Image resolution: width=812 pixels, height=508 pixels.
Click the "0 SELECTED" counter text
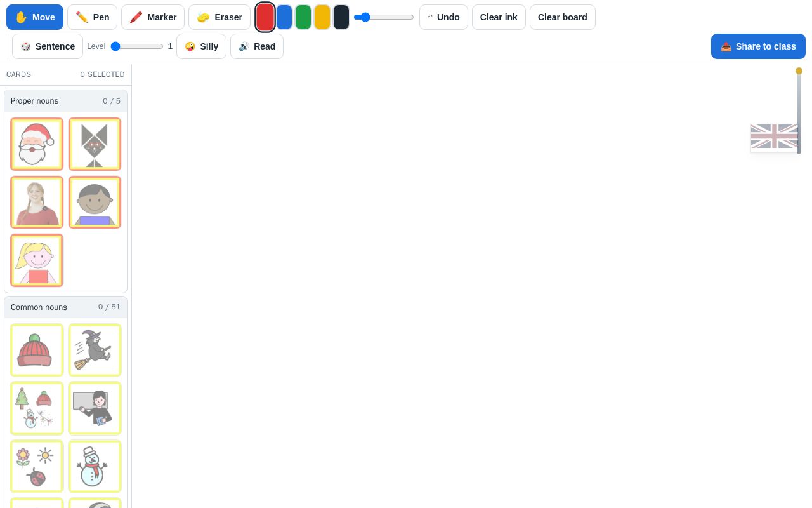point(102,74)
